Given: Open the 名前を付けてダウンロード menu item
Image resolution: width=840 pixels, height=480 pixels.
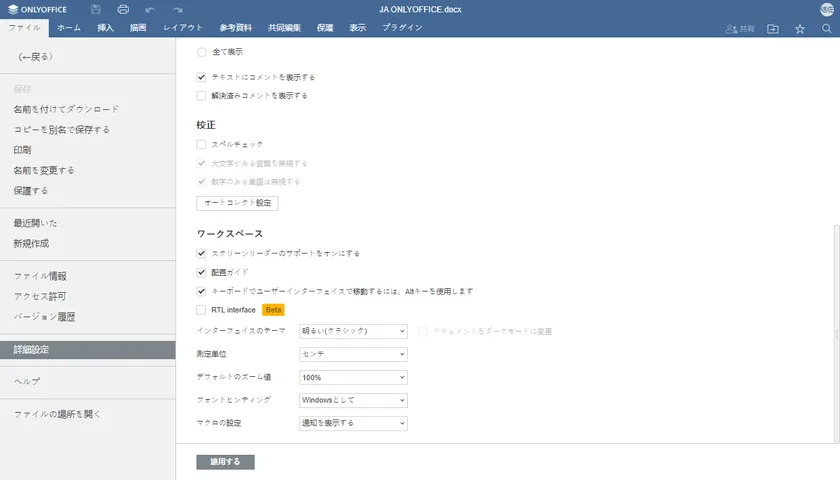Looking at the screenshot, I should tap(66, 109).
